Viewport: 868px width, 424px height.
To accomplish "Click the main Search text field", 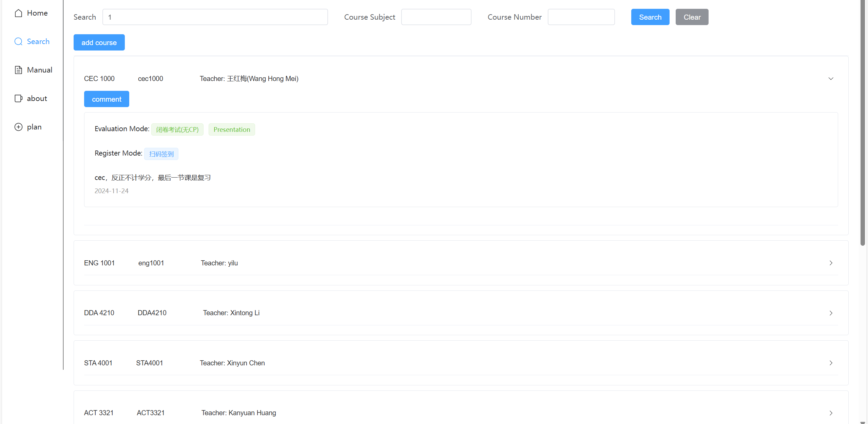I will click(x=215, y=17).
